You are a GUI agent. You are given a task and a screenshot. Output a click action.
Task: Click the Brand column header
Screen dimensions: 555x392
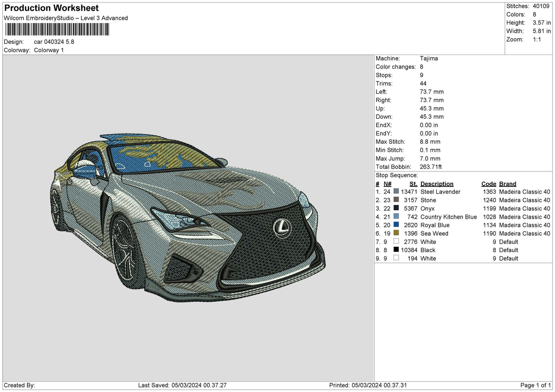507,184
